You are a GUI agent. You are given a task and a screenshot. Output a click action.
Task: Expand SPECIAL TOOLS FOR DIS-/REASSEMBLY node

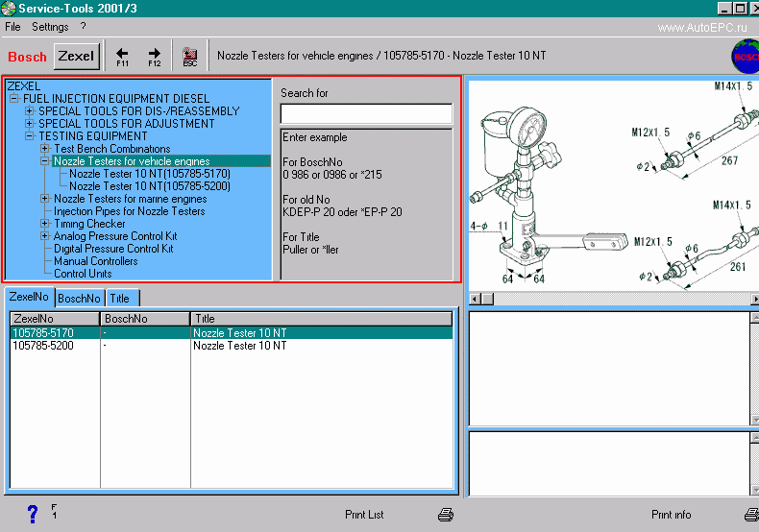(30, 110)
